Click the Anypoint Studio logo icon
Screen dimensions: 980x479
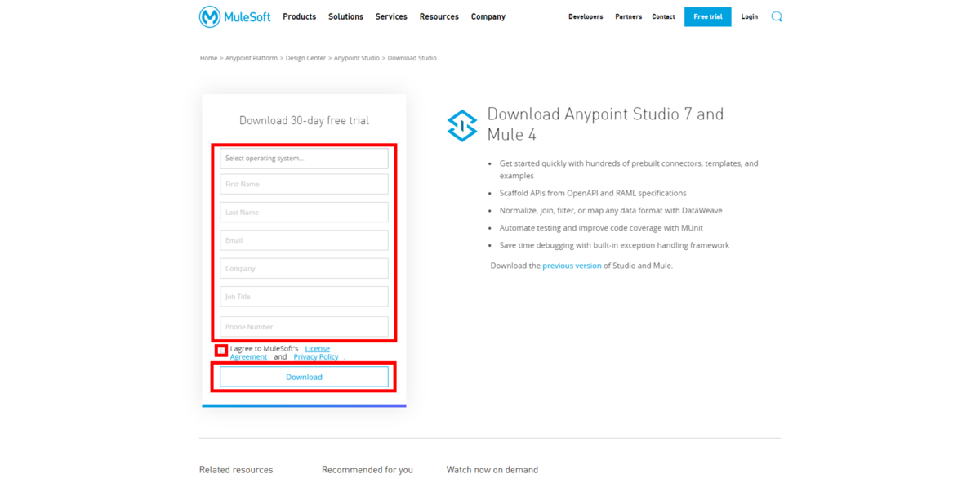click(462, 126)
